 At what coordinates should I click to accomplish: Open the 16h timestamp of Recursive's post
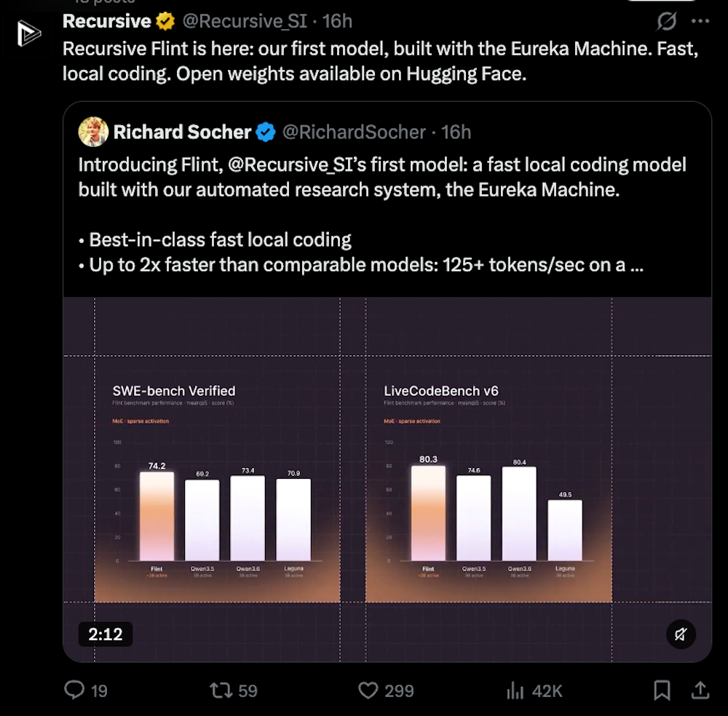pyautogui.click(x=338, y=21)
